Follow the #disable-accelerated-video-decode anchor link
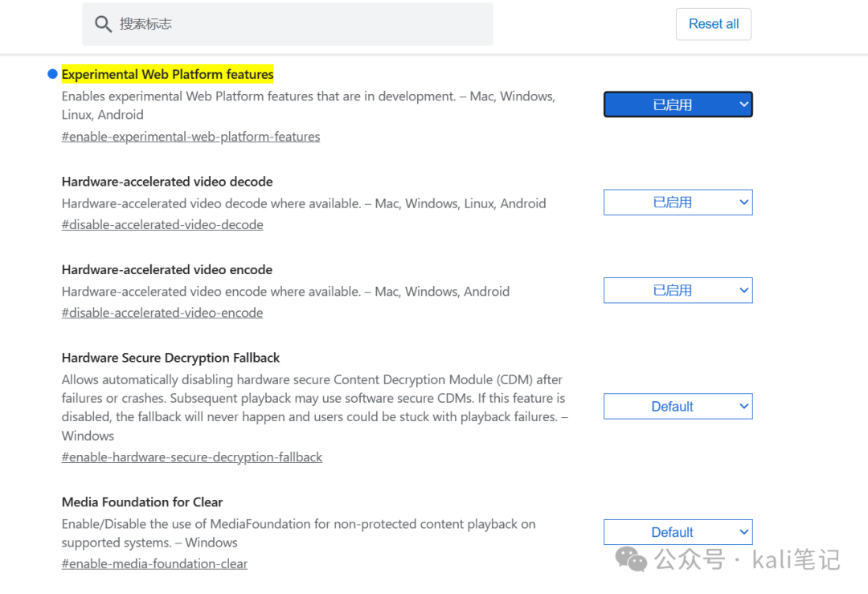The height and width of the screenshot is (594, 868). [x=162, y=225]
